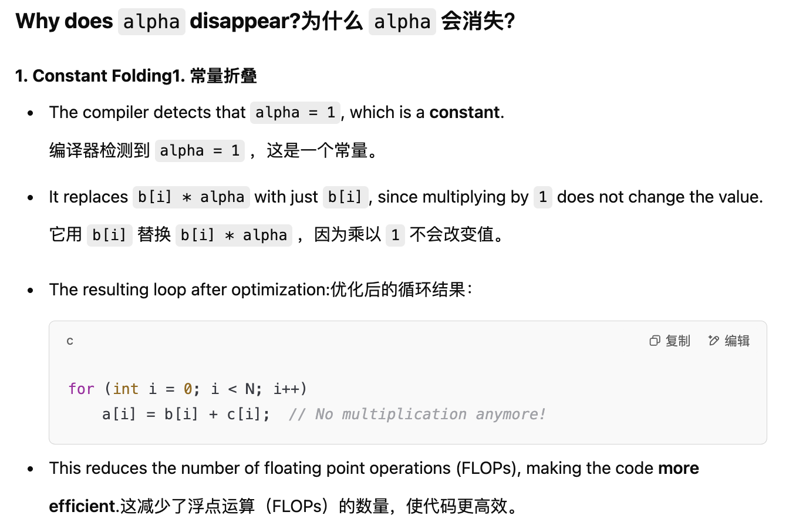The width and height of the screenshot is (796, 532).
Task: Click the "a[i] = b[i] + c[i];" statement
Action: (x=186, y=414)
